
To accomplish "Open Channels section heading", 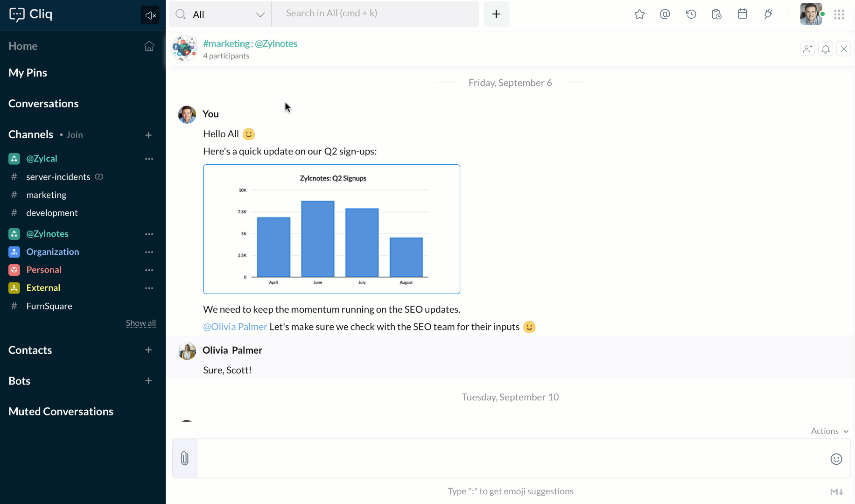I will [31, 134].
